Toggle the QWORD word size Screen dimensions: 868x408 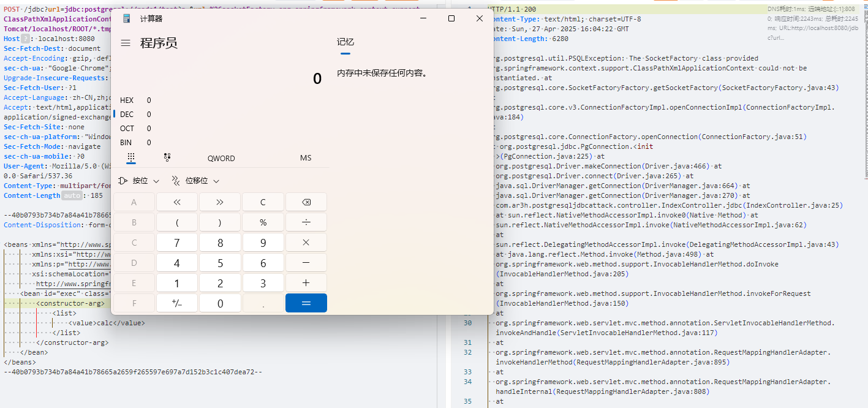point(221,158)
